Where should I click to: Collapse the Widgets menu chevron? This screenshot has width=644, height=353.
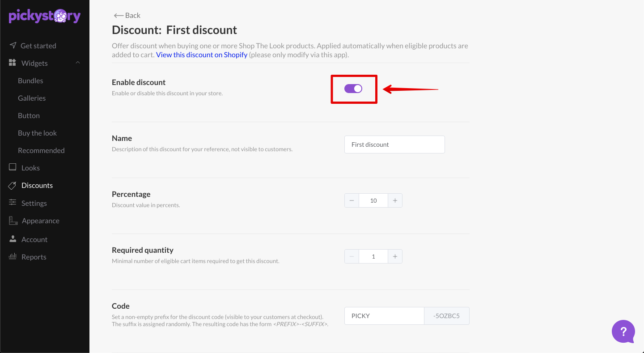click(x=78, y=63)
